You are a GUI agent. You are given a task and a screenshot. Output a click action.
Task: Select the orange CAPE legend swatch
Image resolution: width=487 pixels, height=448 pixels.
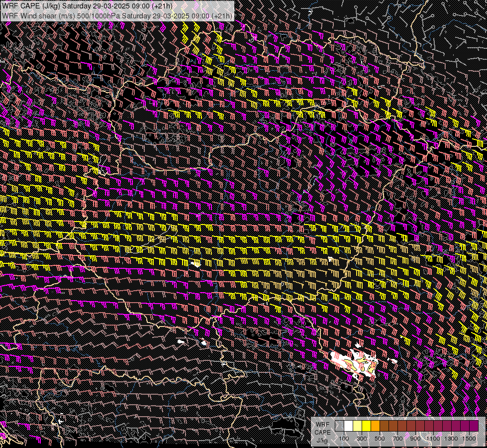pyautogui.click(x=375, y=426)
